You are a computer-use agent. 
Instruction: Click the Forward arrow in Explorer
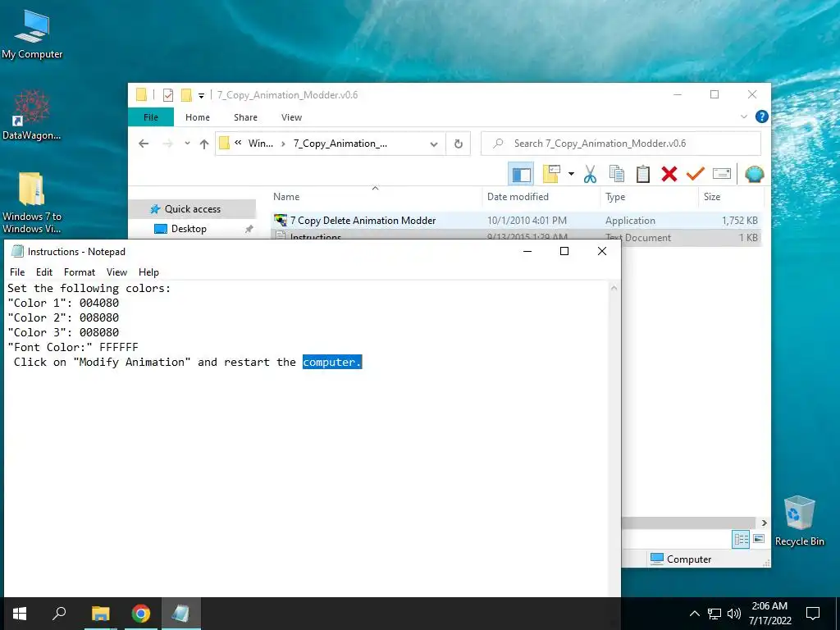coord(167,144)
